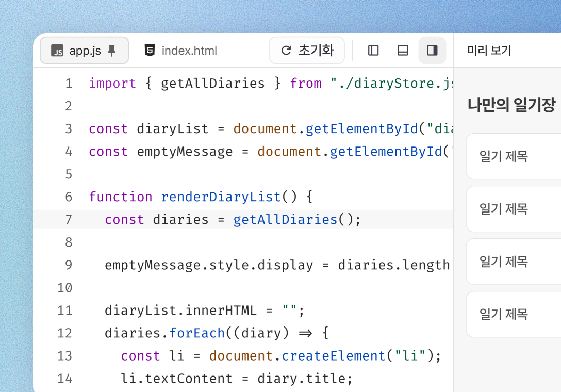Place cursor on getAllDiaries() call on line 7
Screen dimensions: 561x392
[x=285, y=220]
